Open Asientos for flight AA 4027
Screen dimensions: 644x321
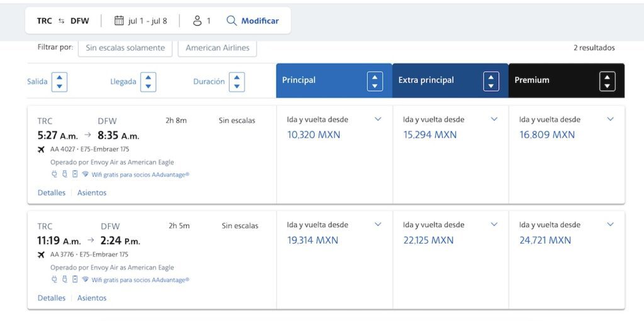(x=92, y=192)
